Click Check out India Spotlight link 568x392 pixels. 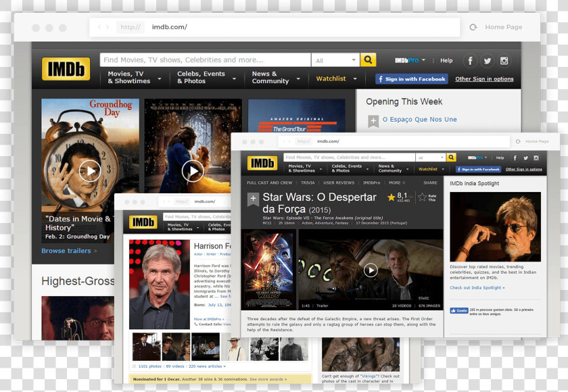coord(477,288)
